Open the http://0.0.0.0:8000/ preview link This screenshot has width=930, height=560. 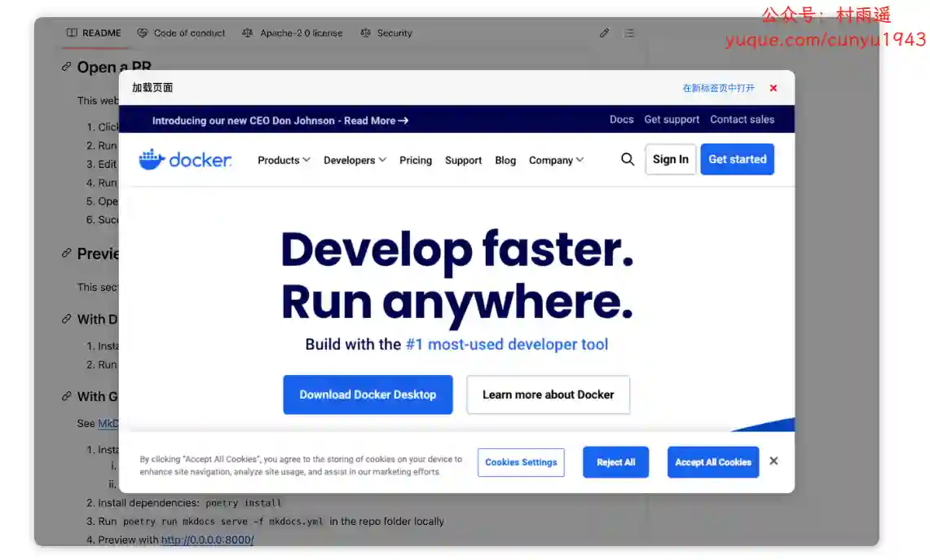click(208, 540)
